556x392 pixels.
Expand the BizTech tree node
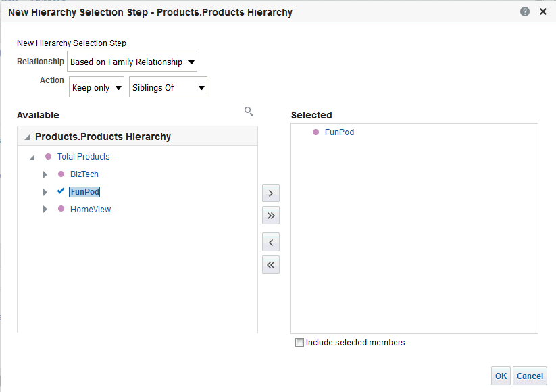pos(45,174)
